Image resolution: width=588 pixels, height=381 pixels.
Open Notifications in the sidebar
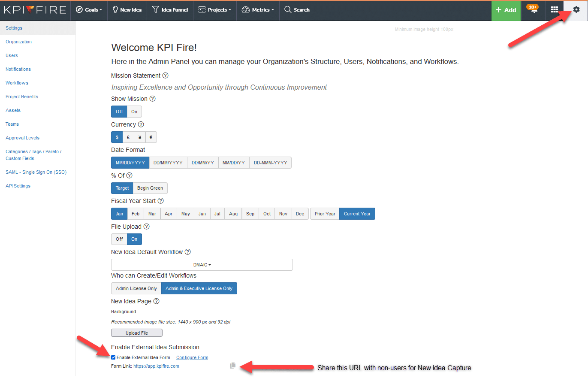tap(18, 69)
